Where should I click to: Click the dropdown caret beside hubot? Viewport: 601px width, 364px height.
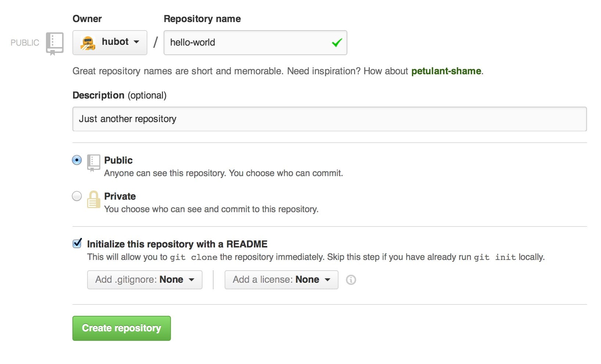coord(137,42)
